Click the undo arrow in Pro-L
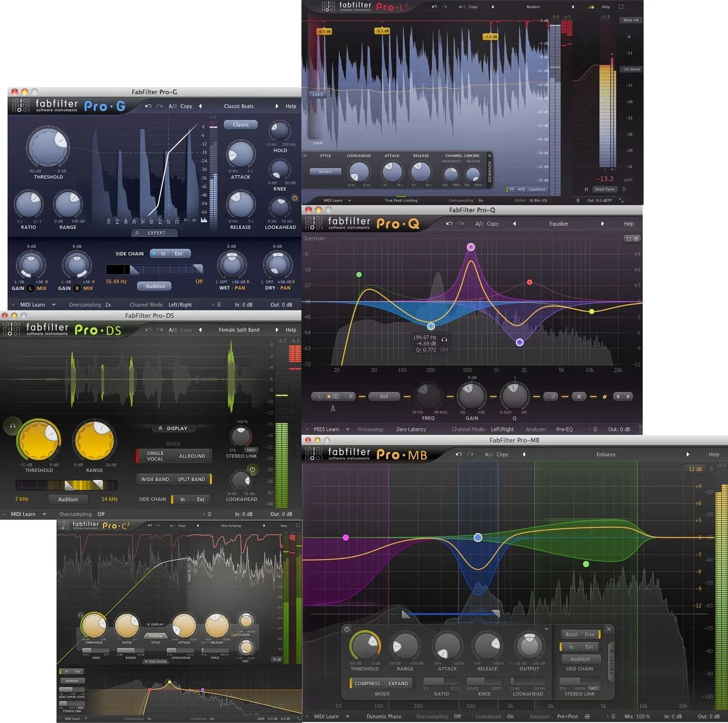This screenshot has height=723, width=728. coord(434,7)
